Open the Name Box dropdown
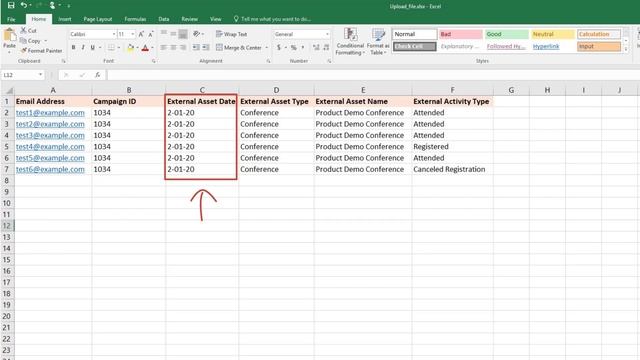 click(x=40, y=75)
